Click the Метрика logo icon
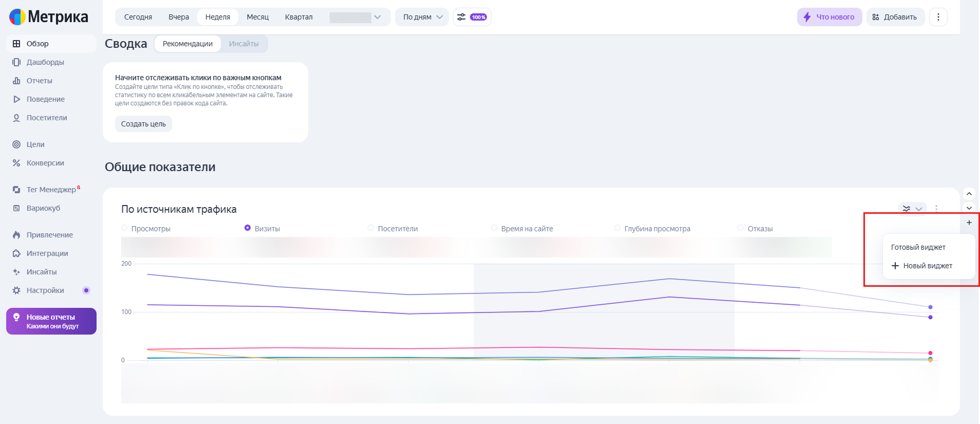Image resolution: width=980 pixels, height=424 pixels. 17,17
